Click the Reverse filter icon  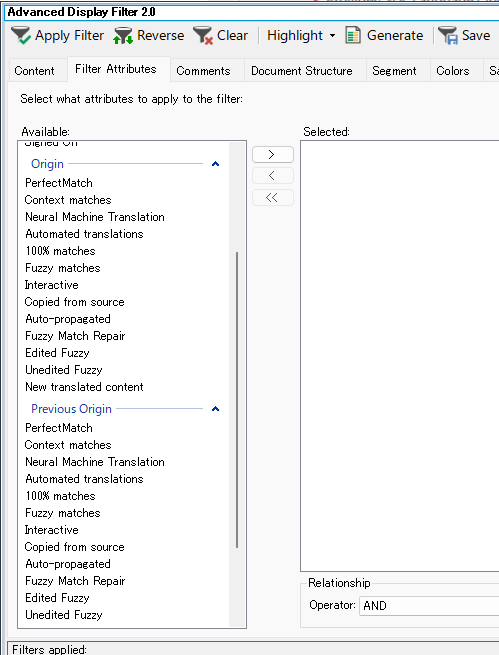pos(123,36)
